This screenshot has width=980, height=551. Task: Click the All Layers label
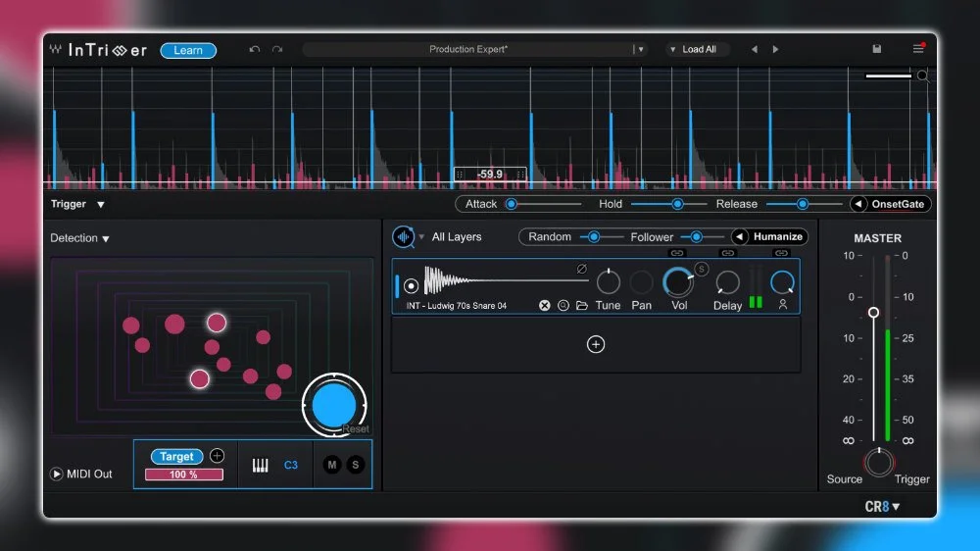(x=457, y=237)
